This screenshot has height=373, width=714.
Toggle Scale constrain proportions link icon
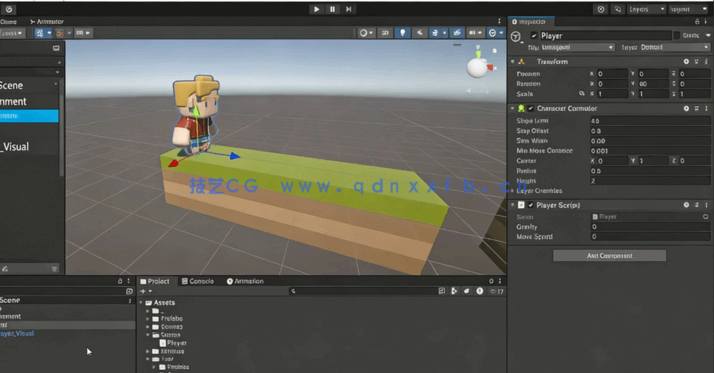pyautogui.click(x=581, y=94)
